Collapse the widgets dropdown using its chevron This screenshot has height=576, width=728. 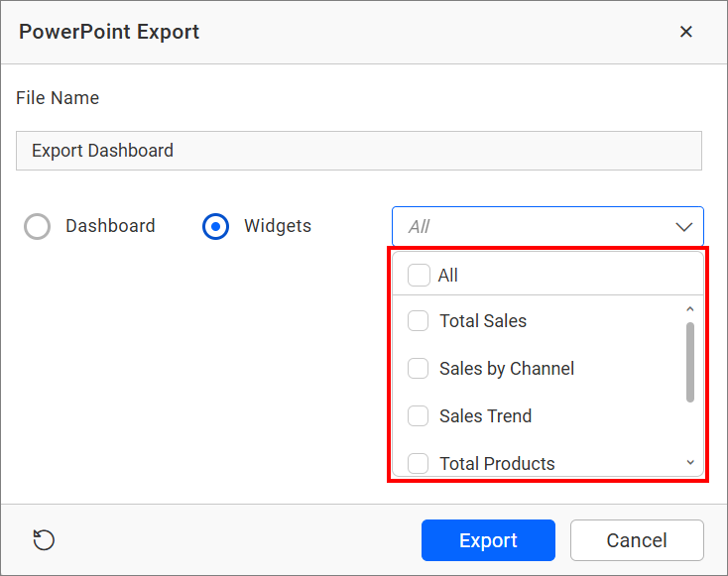click(x=684, y=227)
